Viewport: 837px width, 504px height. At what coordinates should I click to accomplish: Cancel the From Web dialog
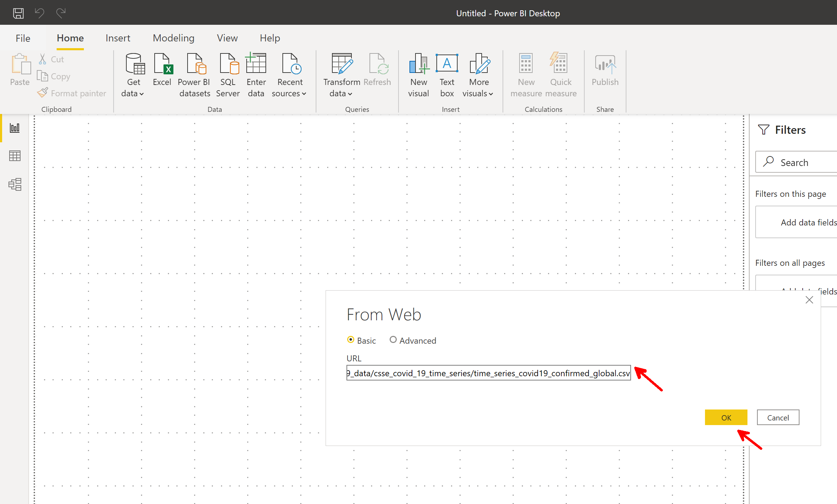click(x=778, y=418)
